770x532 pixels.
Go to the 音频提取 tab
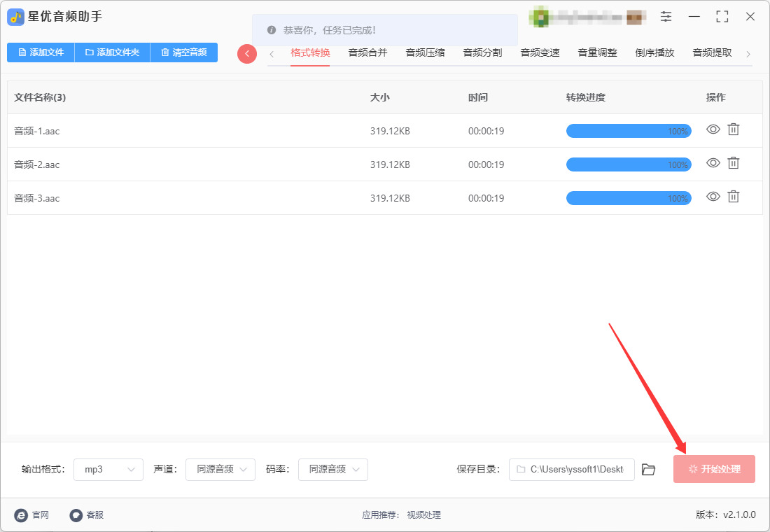712,52
